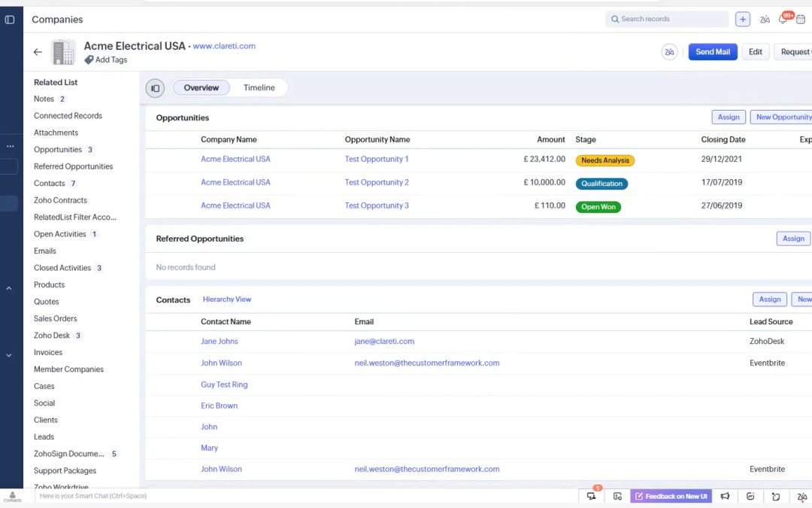Screen dimensions: 812x508
Task: Click Feedback on New UI button
Action: (671, 497)
